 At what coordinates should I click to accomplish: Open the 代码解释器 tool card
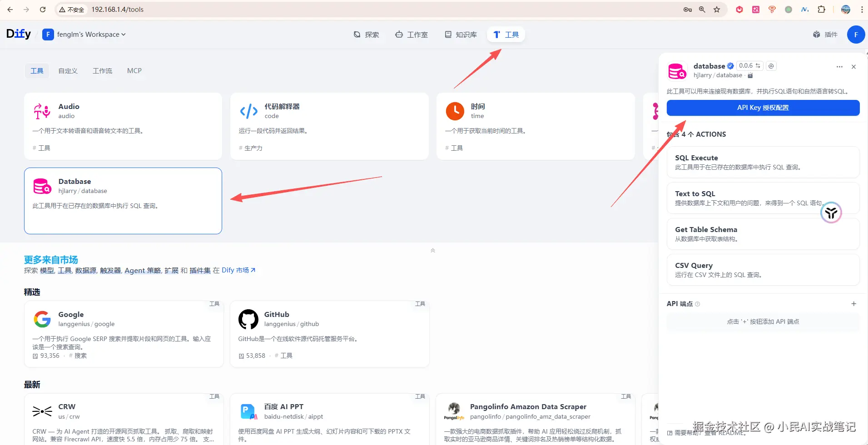click(329, 126)
